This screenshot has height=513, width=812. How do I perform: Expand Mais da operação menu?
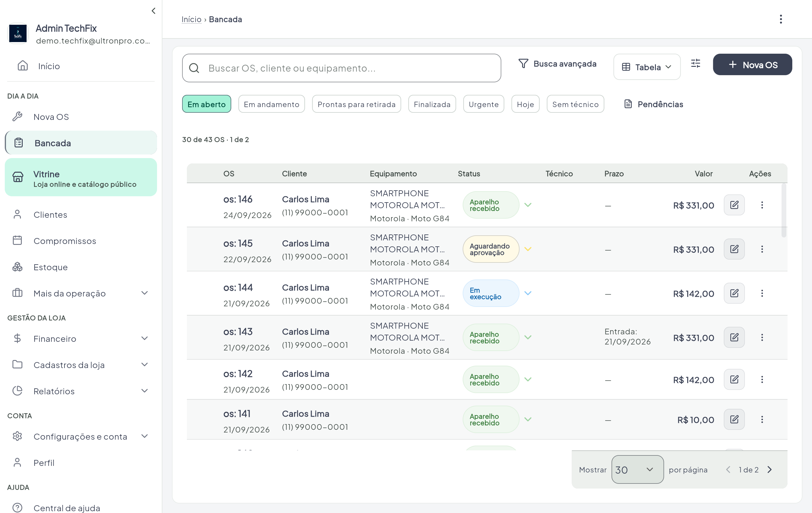coord(81,293)
